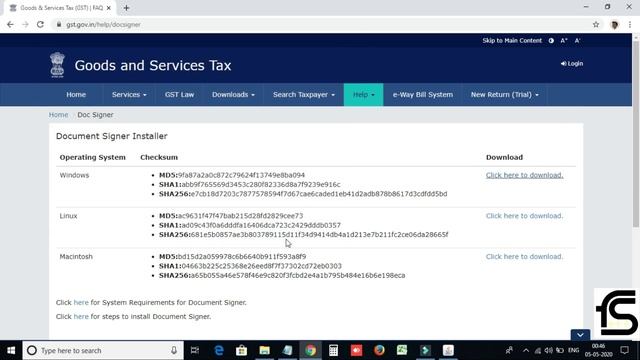640x360 pixels.
Task: Bookmark this page with star icon
Action: [596, 24]
